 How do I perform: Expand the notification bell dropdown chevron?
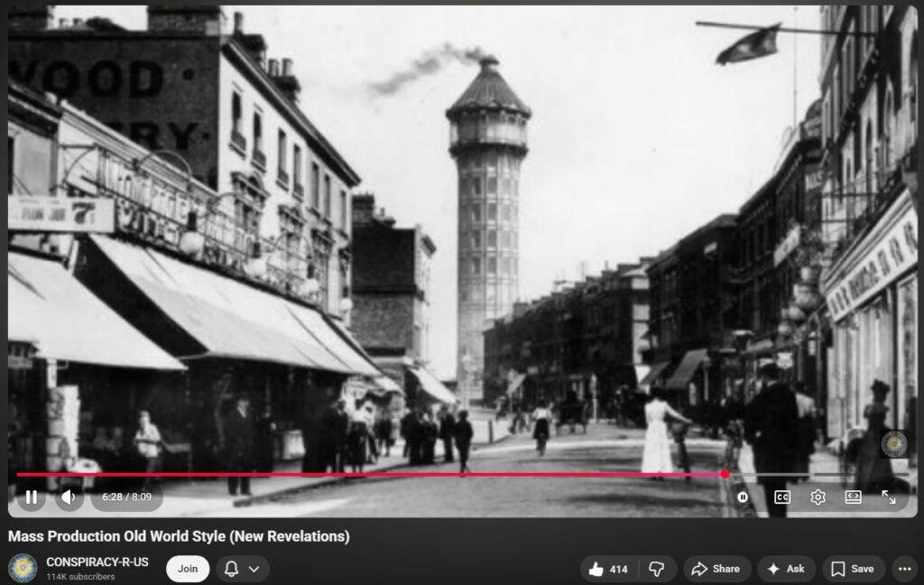click(x=254, y=569)
